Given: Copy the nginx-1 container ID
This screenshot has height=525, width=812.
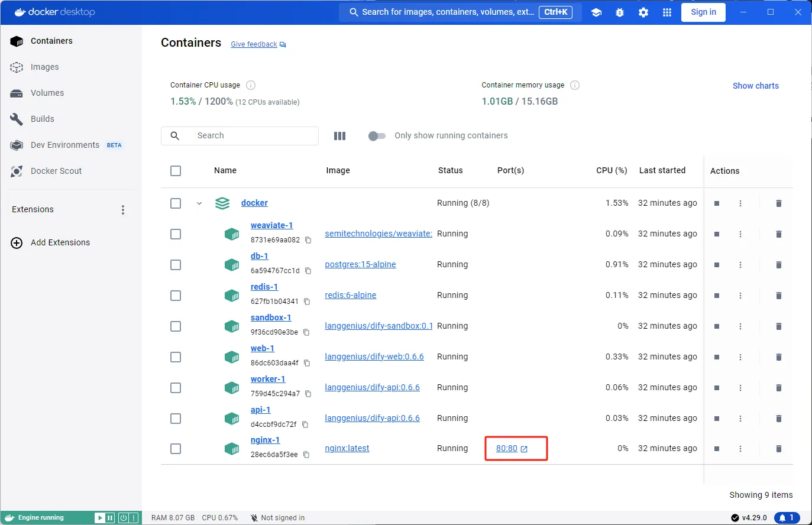Looking at the screenshot, I should coord(306,455).
